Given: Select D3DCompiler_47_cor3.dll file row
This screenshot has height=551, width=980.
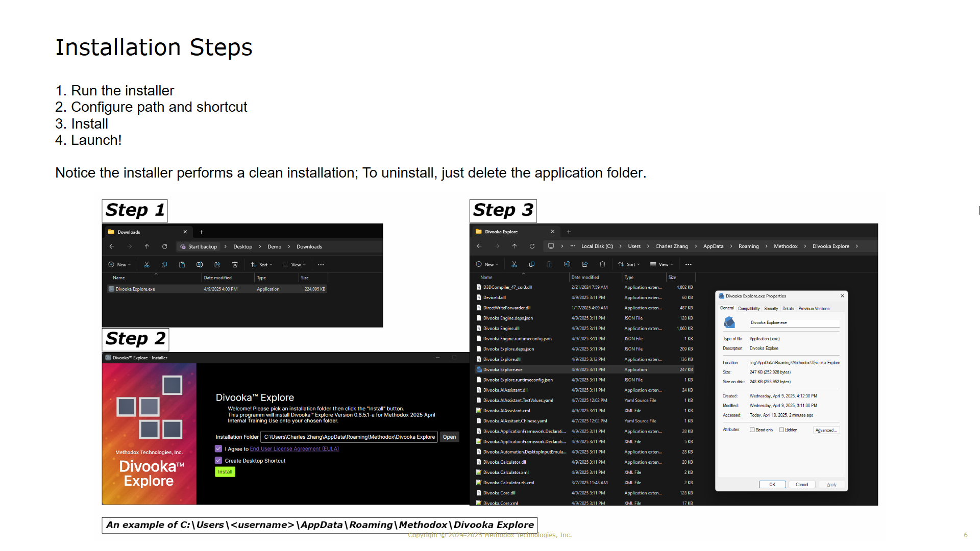Looking at the screenshot, I should coord(584,287).
